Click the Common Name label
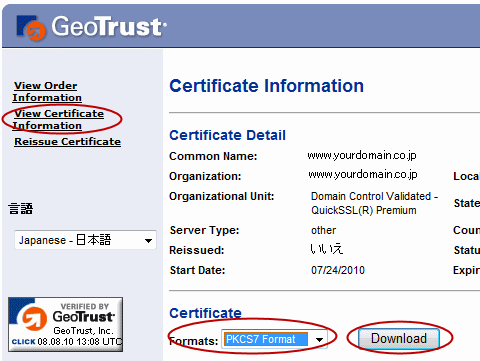 (213, 156)
